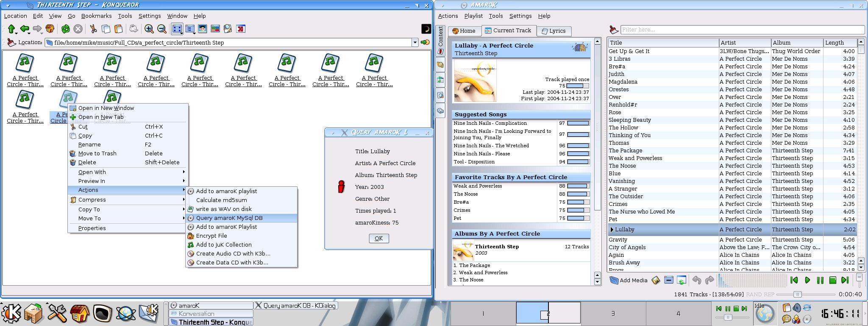Select Judith in the playlist
Screen dimensions: 868x326
(732, 74)
